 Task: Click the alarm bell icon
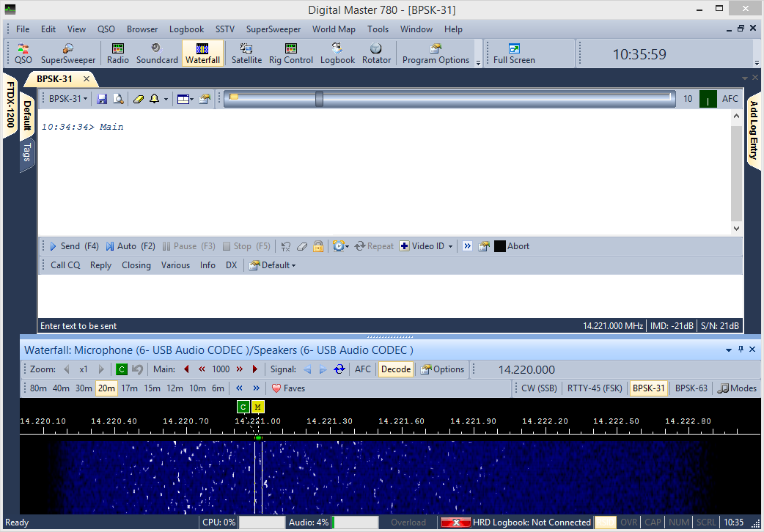click(155, 99)
